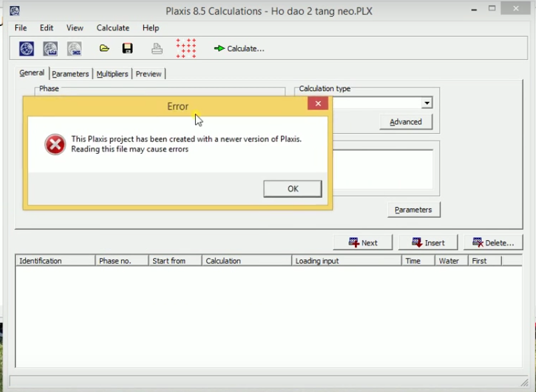Switch to the Preview tab
Screen dimensions: 536x392
(148, 74)
